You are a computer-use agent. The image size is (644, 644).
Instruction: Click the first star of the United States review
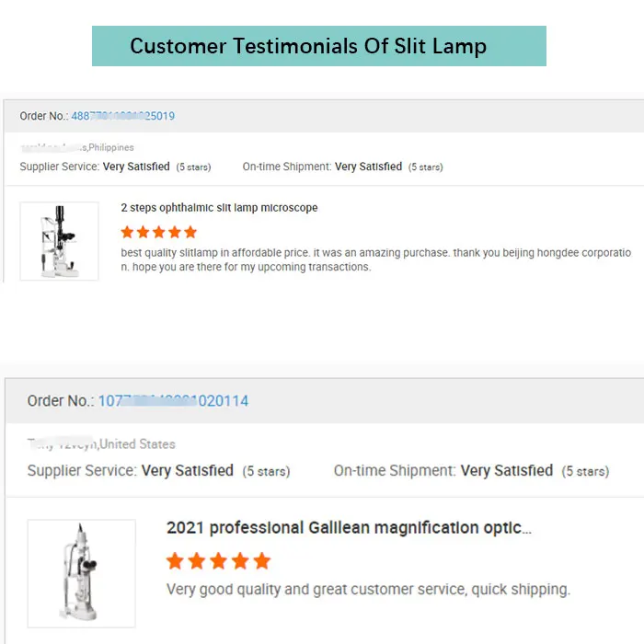[175, 561]
